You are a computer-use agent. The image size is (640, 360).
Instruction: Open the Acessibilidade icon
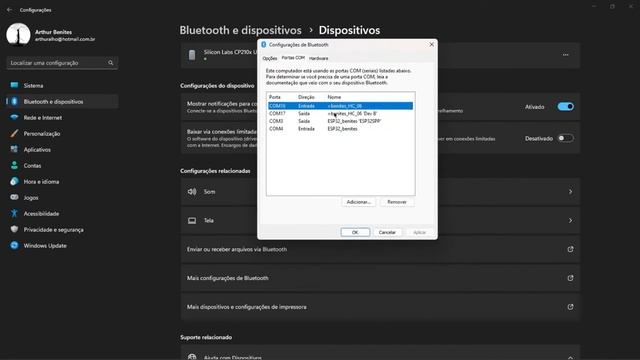coord(14,213)
